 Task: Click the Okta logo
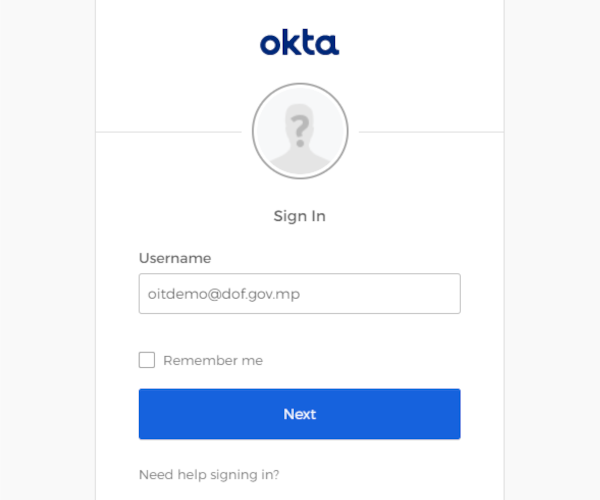[x=300, y=42]
